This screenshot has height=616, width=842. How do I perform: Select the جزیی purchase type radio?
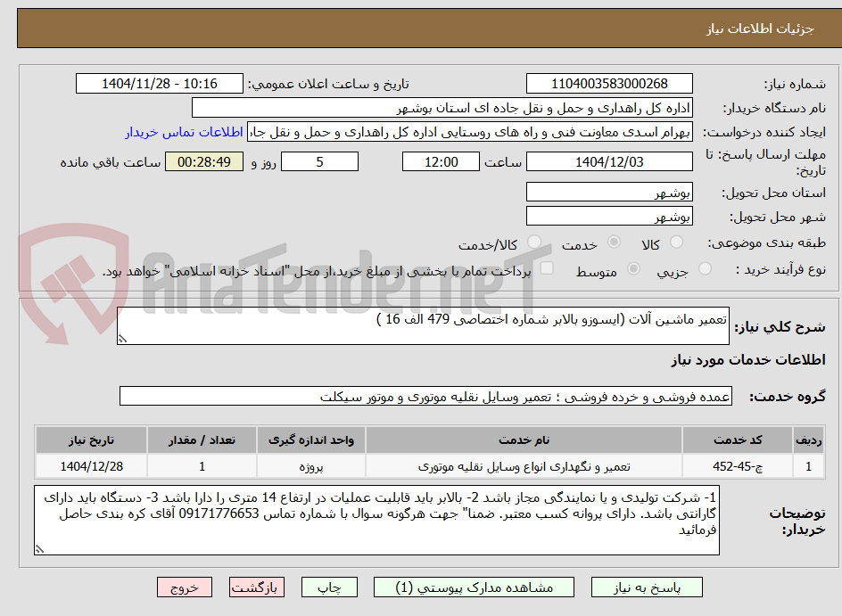(x=705, y=269)
